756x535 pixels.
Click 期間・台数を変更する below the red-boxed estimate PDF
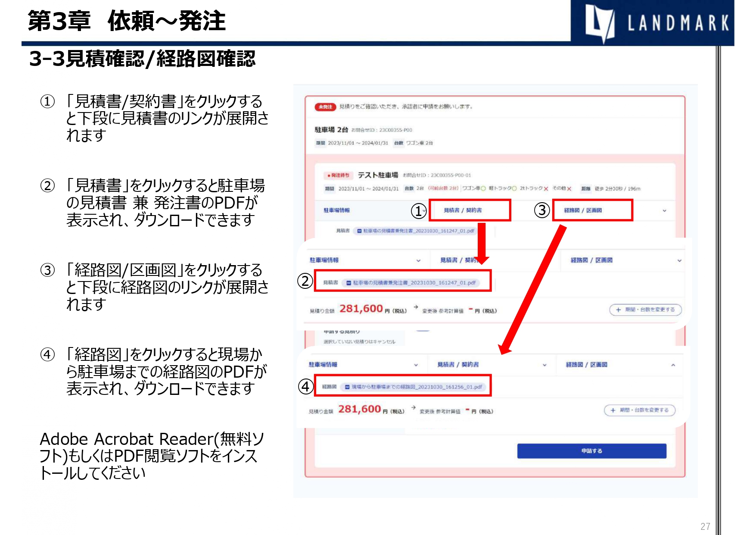[645, 310]
